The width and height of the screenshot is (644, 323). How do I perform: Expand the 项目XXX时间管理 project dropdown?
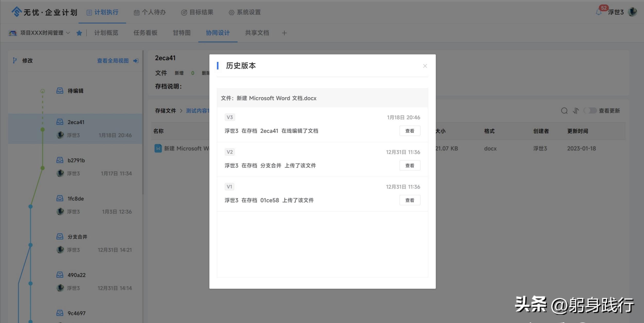68,33
